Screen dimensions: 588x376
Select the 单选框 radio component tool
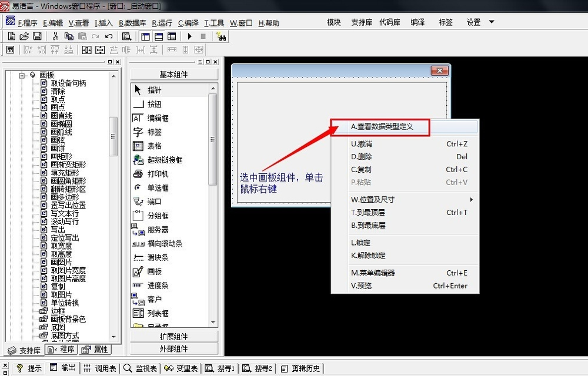click(x=158, y=187)
